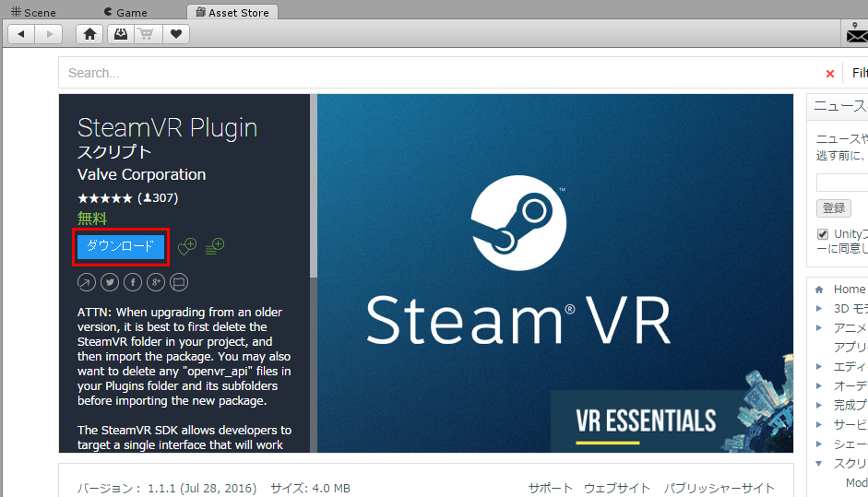The height and width of the screenshot is (497, 868).
Task: Click the サイズ: 4.0 MB text
Action: pyautogui.click(x=311, y=488)
